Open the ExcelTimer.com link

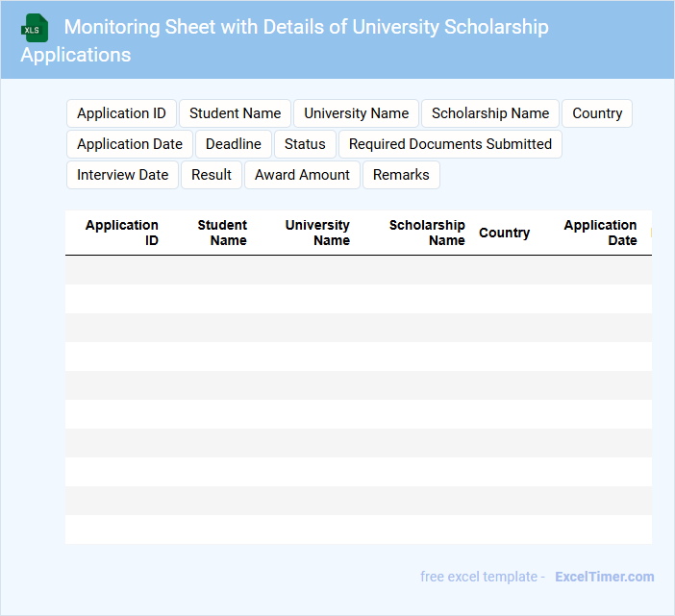point(604,577)
